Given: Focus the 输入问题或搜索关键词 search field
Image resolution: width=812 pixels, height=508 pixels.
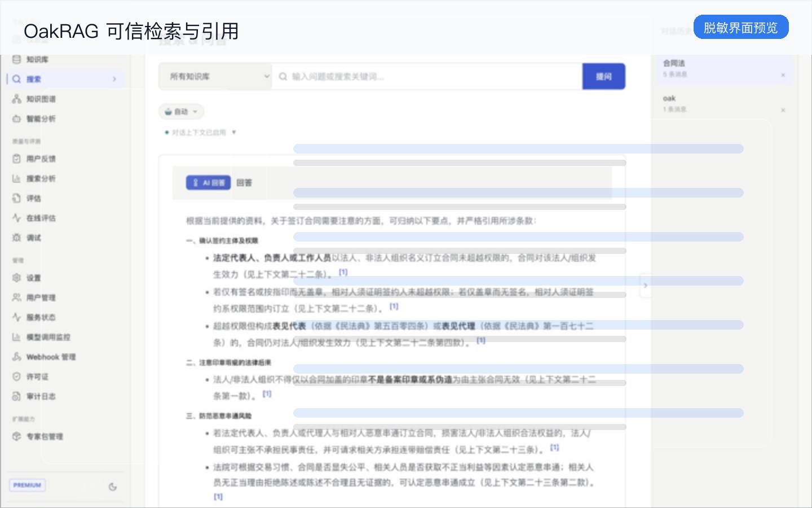Looking at the screenshot, I should click(x=427, y=76).
